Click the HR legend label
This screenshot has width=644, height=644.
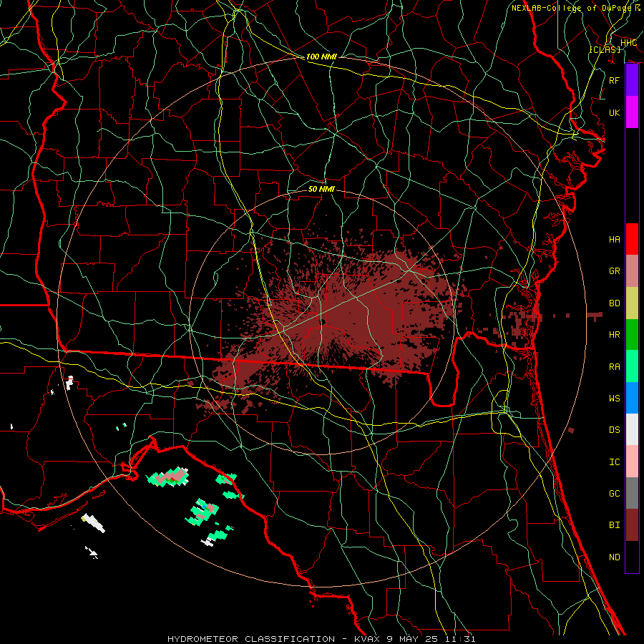point(615,335)
